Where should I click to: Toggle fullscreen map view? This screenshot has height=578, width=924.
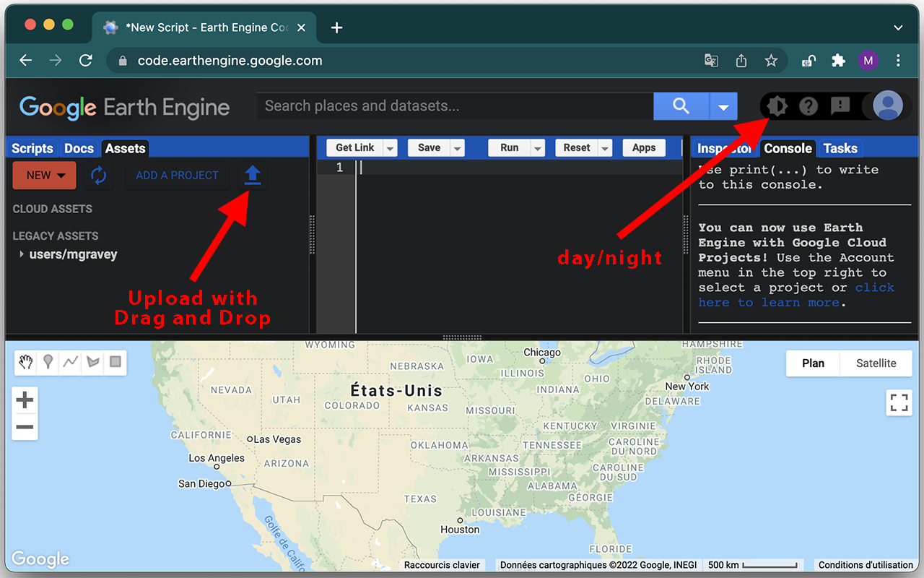click(899, 402)
